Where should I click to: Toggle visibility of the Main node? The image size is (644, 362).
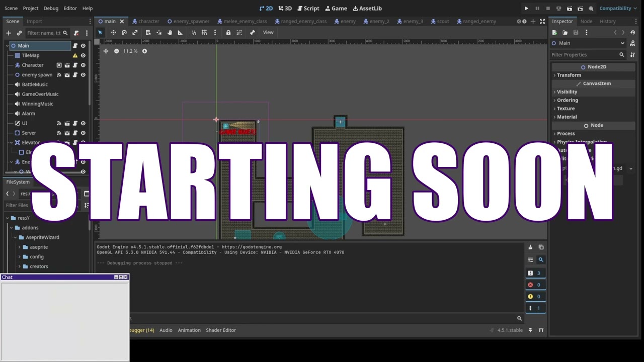point(83,46)
